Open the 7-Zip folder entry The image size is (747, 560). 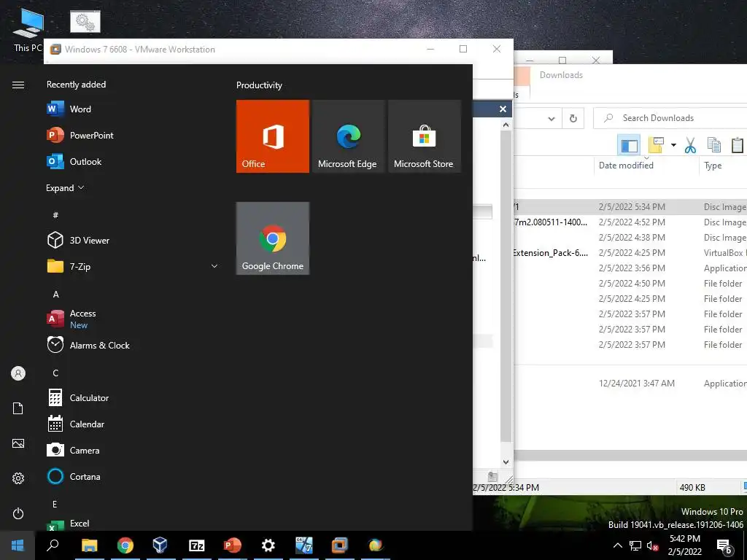point(133,267)
